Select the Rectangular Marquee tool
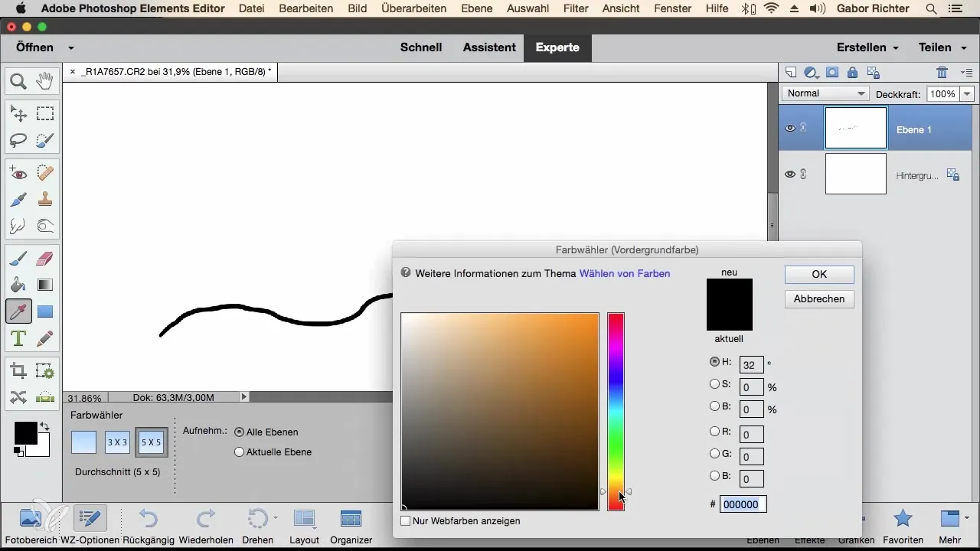This screenshot has height=551, width=980. 45,114
